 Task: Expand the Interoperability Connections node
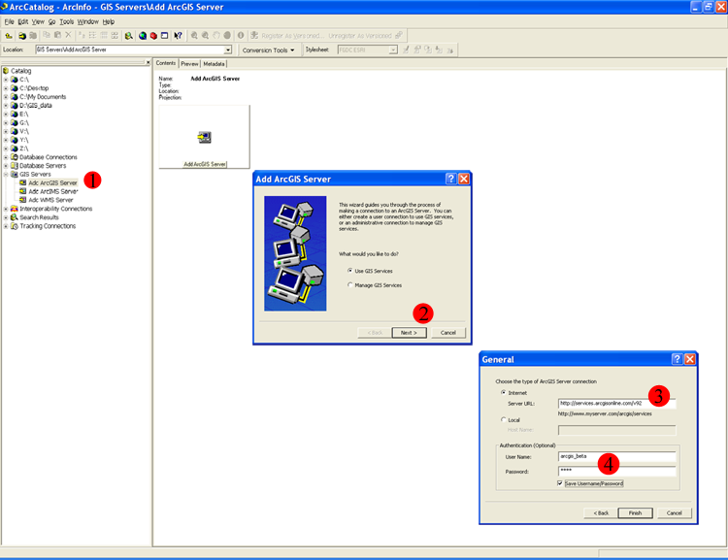click(x=6, y=209)
